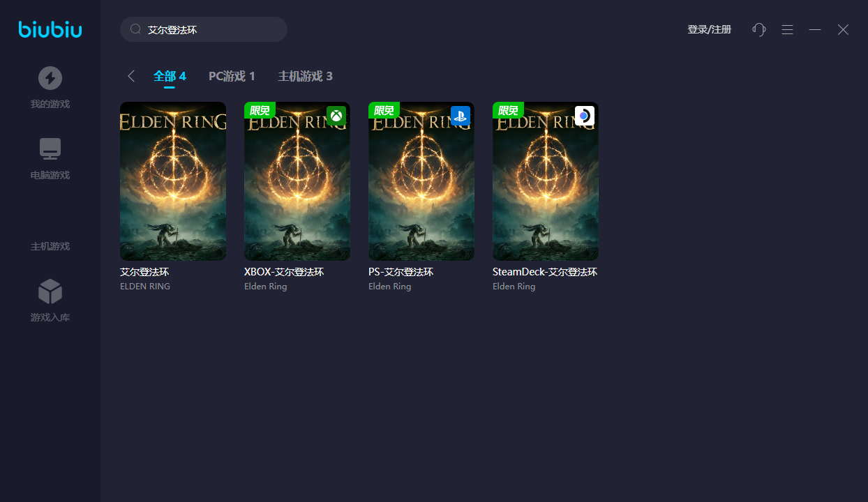Image resolution: width=868 pixels, height=502 pixels.
Task: Open XBOX-艾尔登法环 cover thumbnail
Action: [297, 181]
